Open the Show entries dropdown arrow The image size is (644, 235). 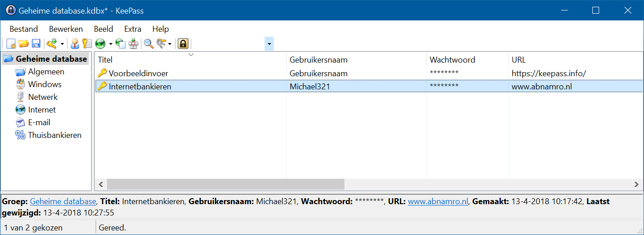point(170,44)
